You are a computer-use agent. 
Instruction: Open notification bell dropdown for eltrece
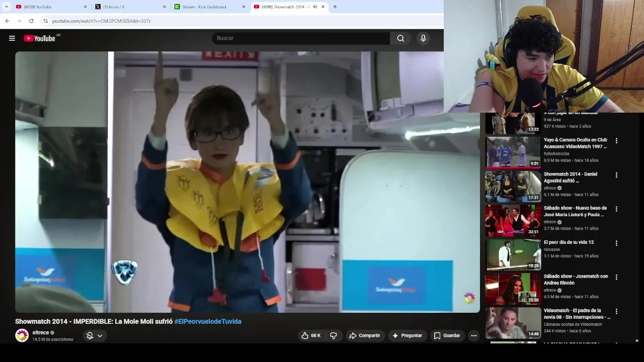point(94,335)
